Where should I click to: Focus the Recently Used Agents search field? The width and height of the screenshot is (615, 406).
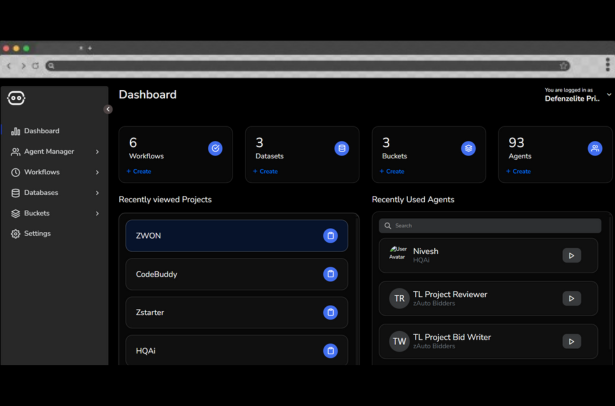pyautogui.click(x=490, y=226)
